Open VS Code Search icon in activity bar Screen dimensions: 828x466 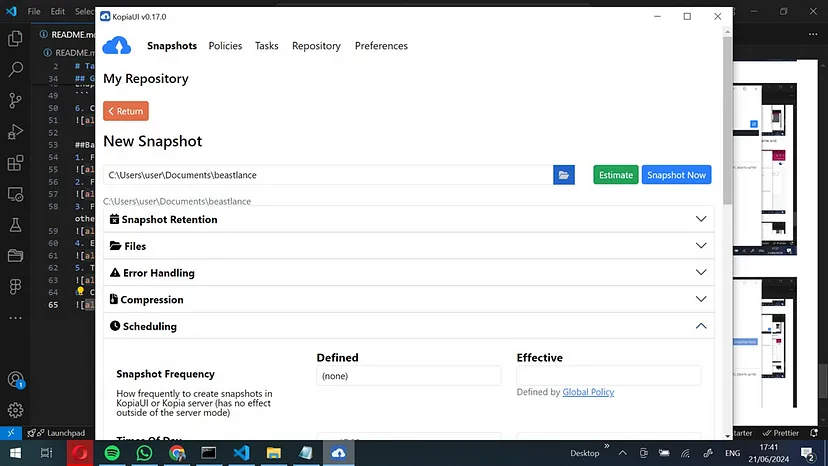pyautogui.click(x=16, y=69)
